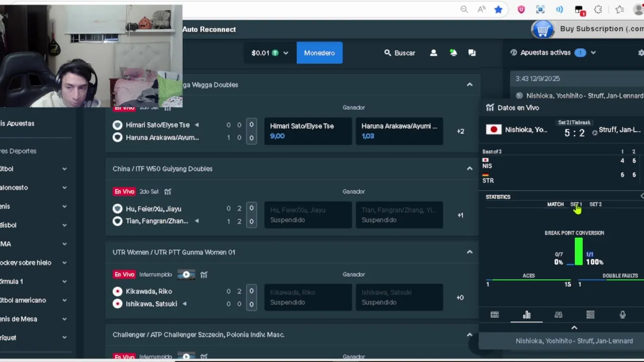
Task: Select bar chart statistics icon in live data panel
Action: 527,315
